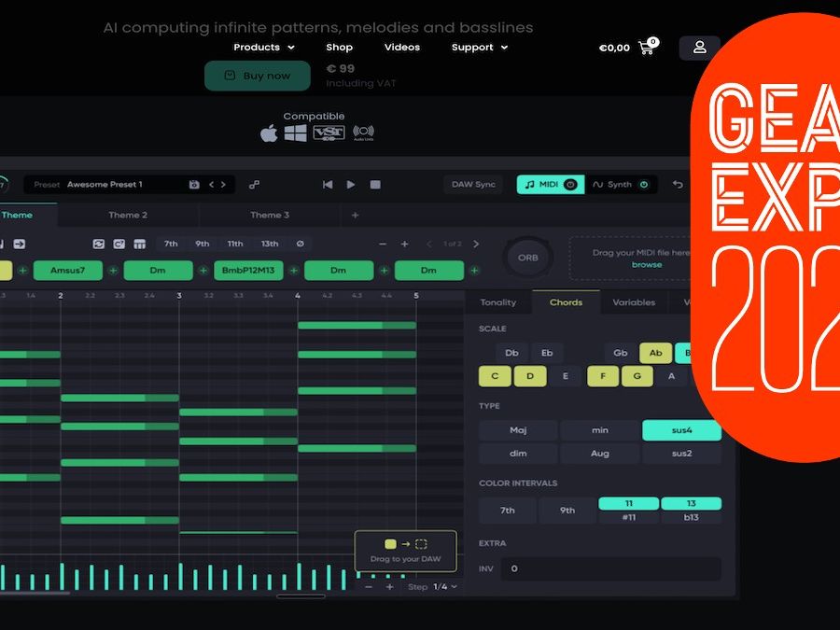This screenshot has height=630, width=840.
Task: Open the shopping cart icon
Action: point(648,48)
